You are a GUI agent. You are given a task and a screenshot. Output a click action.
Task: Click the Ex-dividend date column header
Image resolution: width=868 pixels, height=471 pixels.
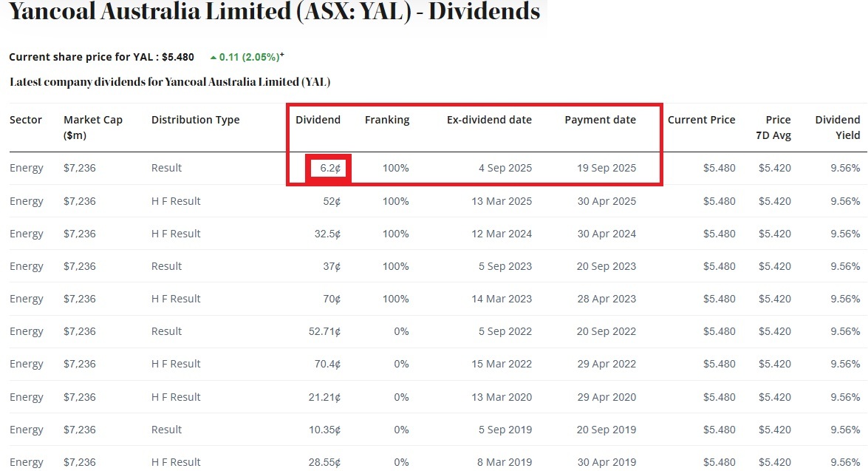(489, 120)
